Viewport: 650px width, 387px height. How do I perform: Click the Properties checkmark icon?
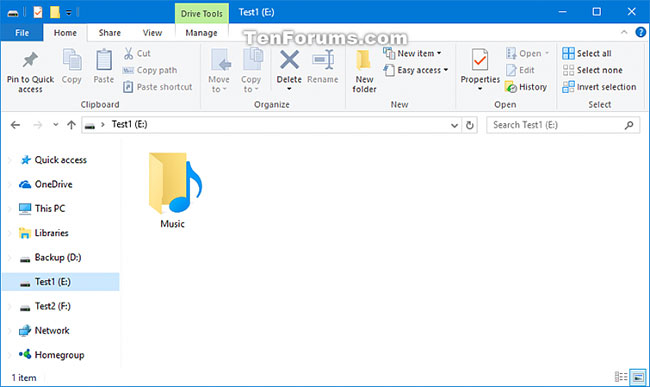tap(480, 61)
